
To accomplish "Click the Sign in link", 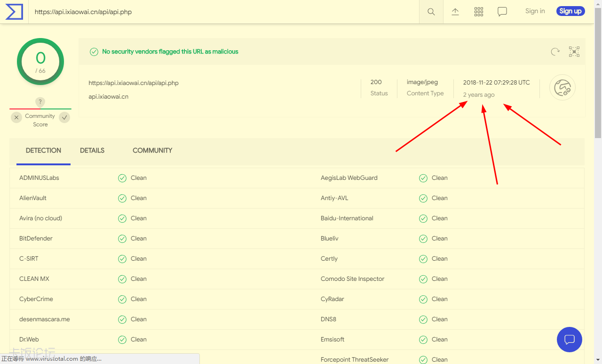I will click(535, 11).
